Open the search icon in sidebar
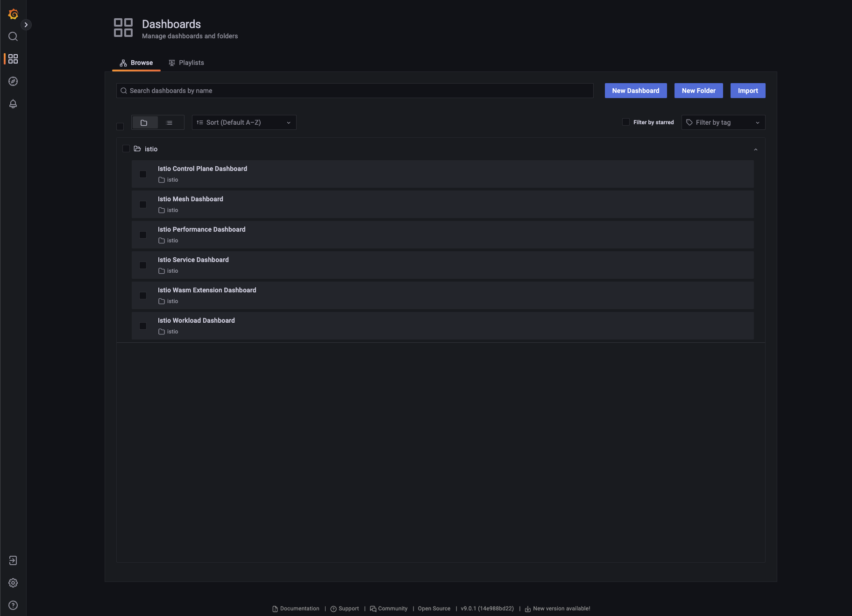 13,36
